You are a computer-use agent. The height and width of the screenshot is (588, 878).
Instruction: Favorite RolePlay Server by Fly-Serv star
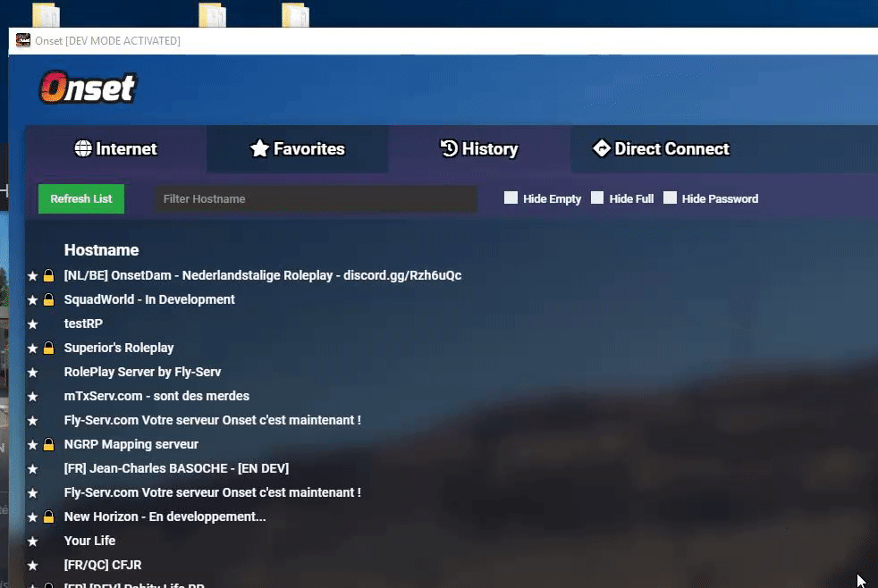click(x=32, y=372)
